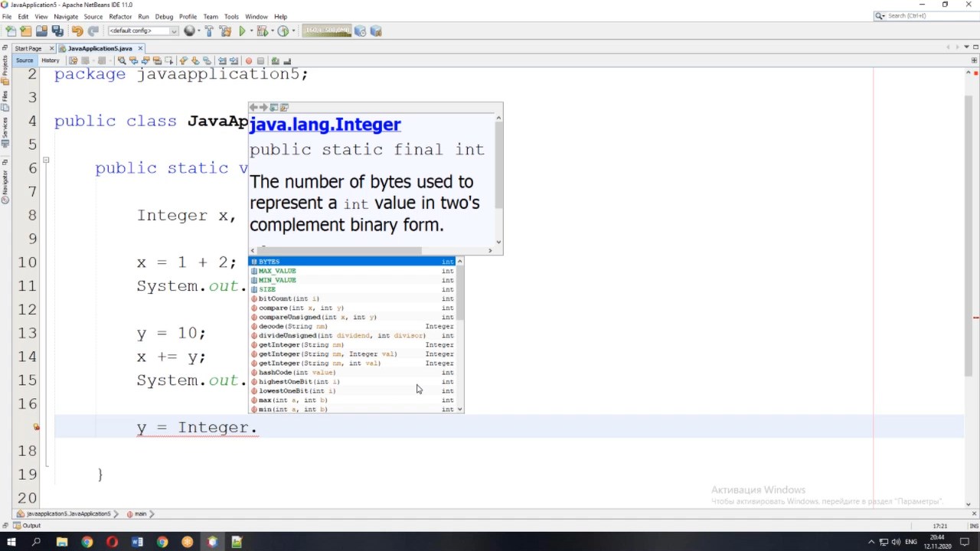Open the File menu
Viewport: 980px width, 551px height.
tap(7, 16)
